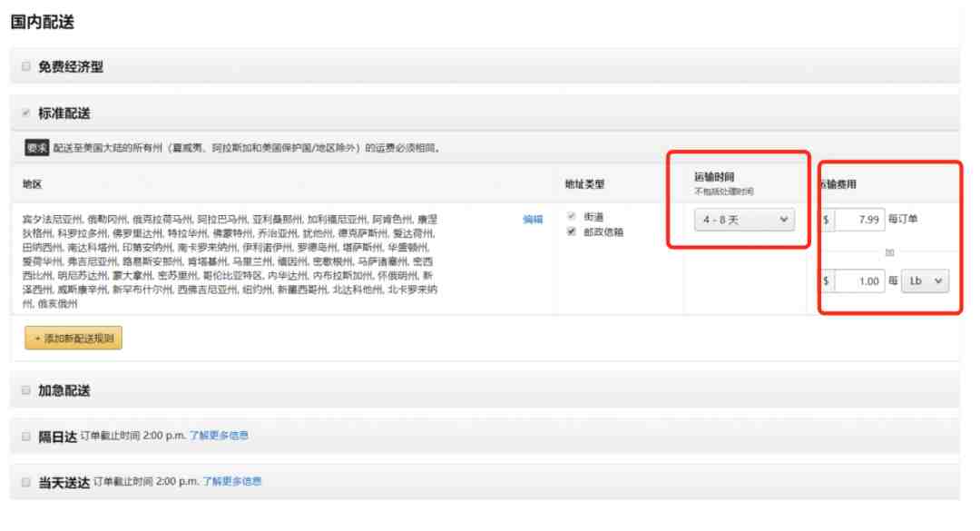The height and width of the screenshot is (531, 980).
Task: Click the 1.00 per-weight fee field
Action: 859,281
